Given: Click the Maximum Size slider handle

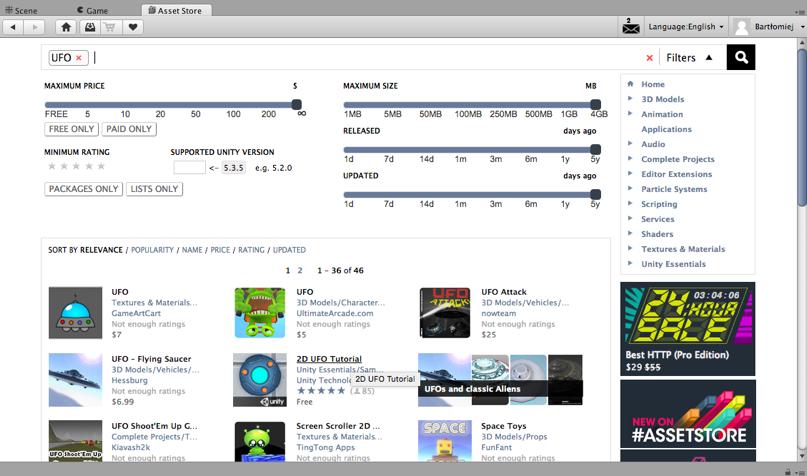Looking at the screenshot, I should coord(595,105).
